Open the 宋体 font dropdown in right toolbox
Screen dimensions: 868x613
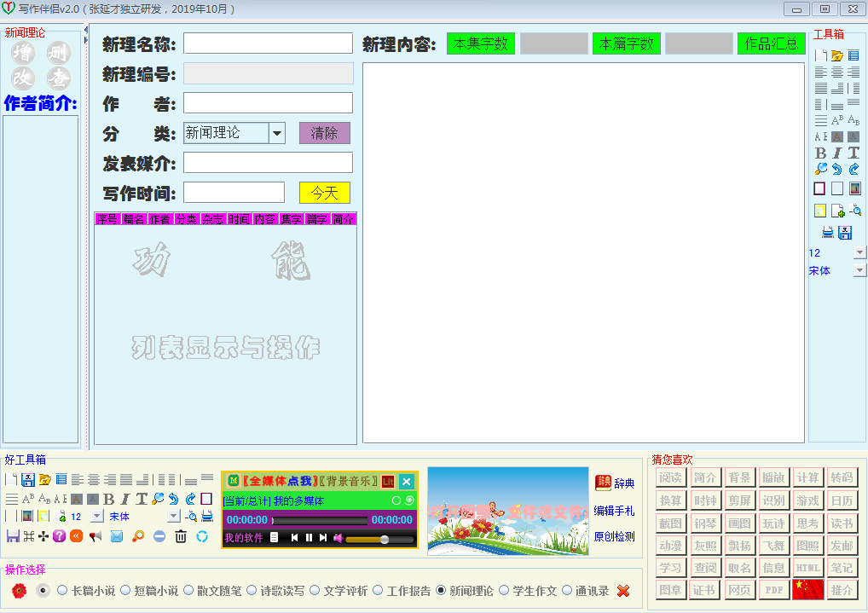pos(859,270)
